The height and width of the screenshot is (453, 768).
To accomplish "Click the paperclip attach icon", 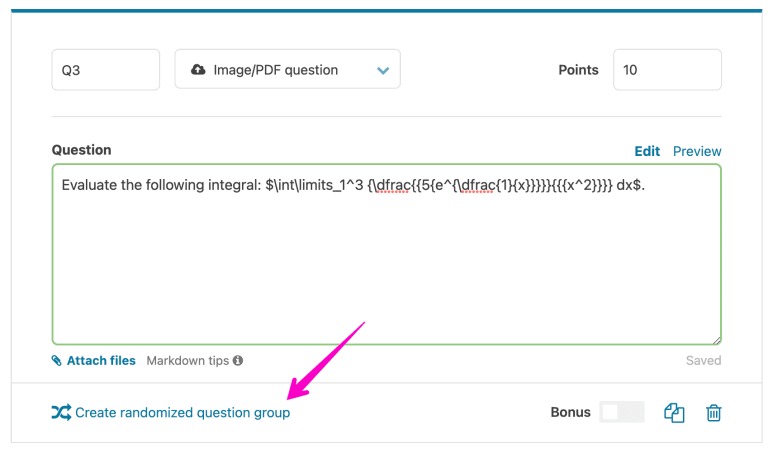I will [x=57, y=361].
